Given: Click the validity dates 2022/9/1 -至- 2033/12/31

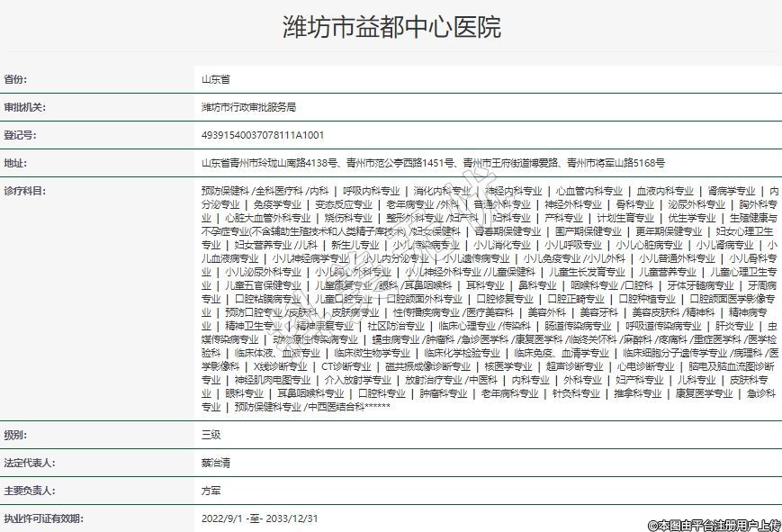Looking at the screenshot, I should point(260,518).
